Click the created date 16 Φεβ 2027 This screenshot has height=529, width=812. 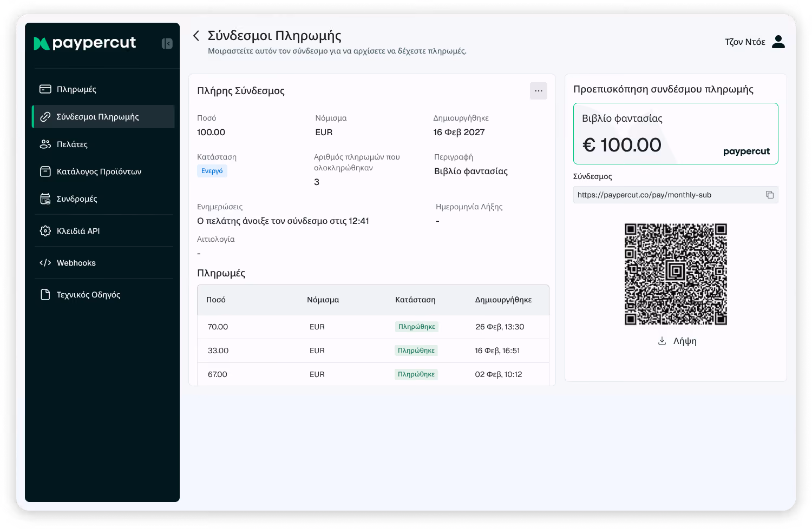pyautogui.click(x=459, y=132)
